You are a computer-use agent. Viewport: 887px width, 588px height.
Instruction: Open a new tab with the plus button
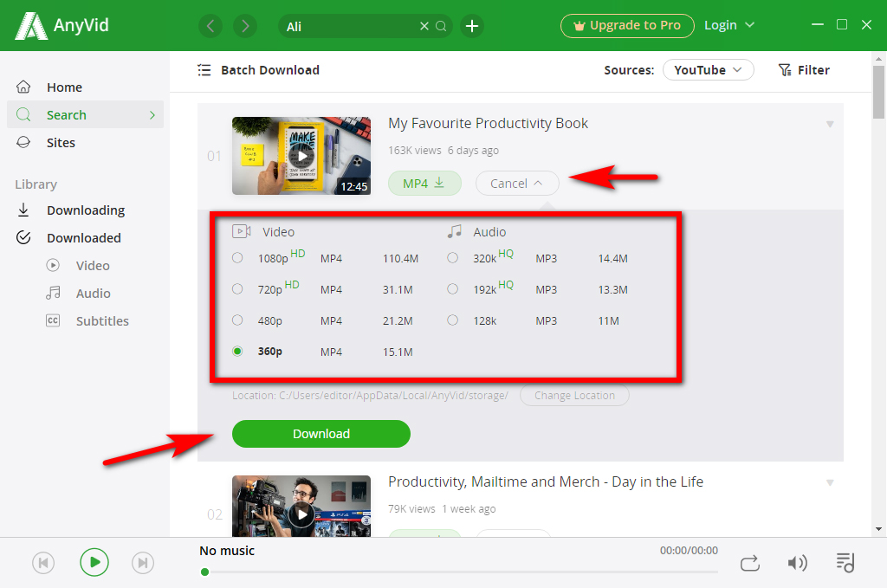472,26
